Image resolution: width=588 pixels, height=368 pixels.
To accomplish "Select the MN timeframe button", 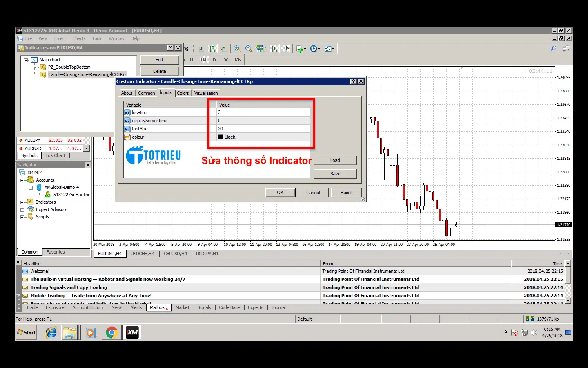I will [x=238, y=60].
